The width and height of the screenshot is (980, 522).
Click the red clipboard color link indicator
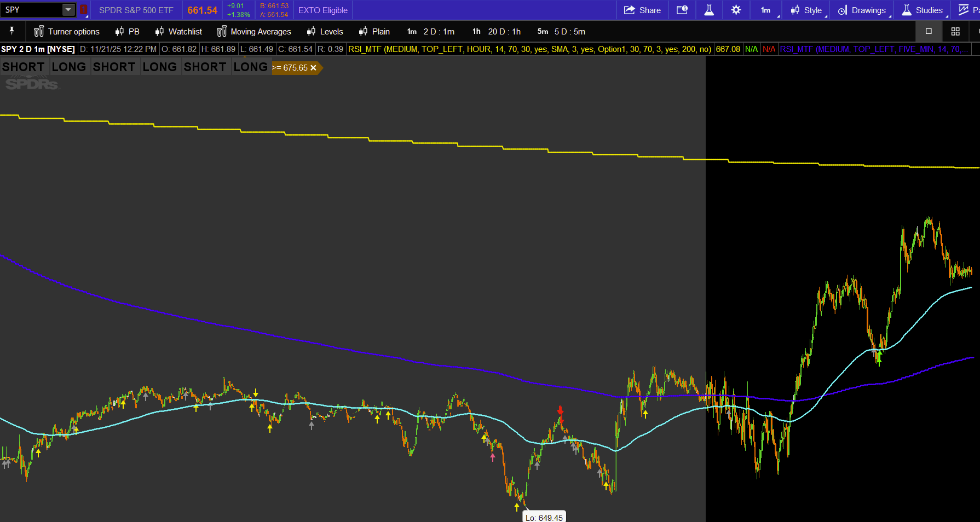click(x=84, y=10)
